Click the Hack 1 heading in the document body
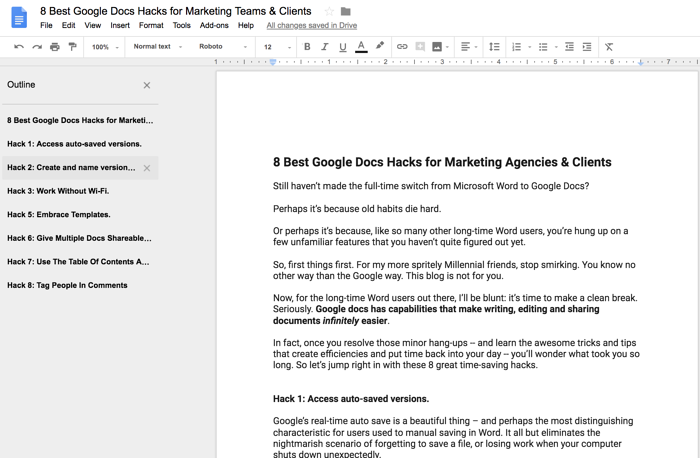This screenshot has width=700, height=458. pos(351,399)
